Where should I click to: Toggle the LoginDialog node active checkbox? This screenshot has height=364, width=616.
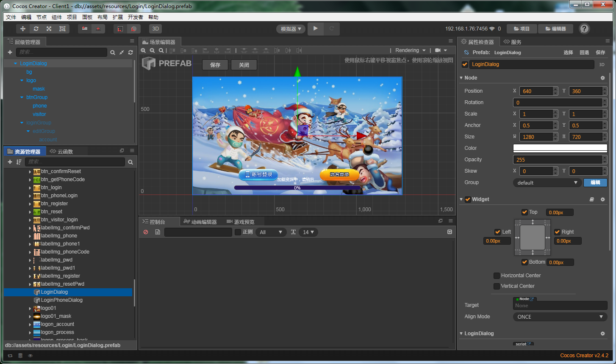point(465,64)
